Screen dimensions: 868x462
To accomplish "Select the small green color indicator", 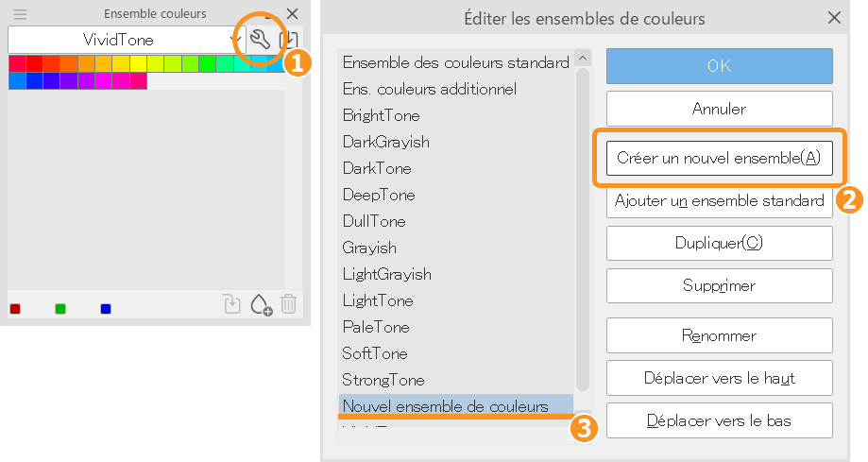I will point(60,309).
